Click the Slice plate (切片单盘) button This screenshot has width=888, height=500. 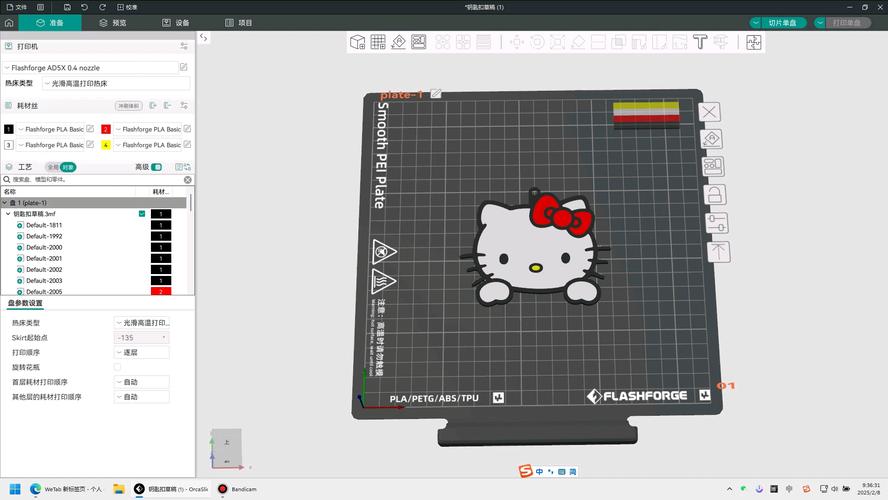coord(782,23)
